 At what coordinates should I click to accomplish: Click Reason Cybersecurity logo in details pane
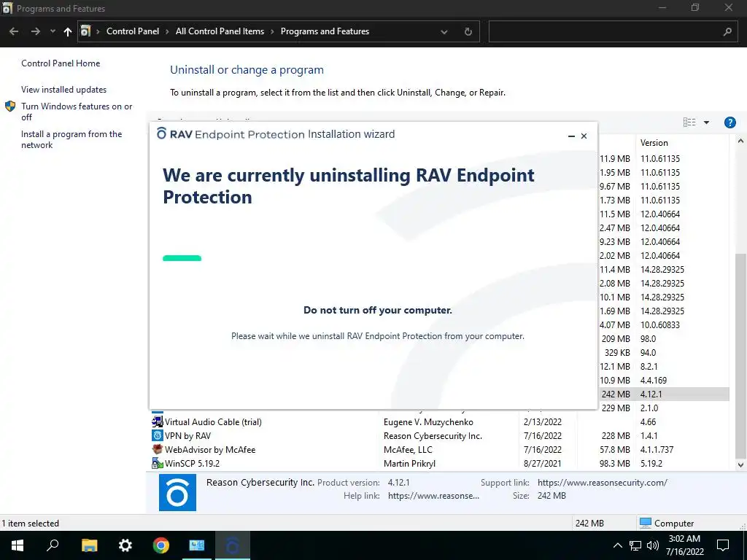177,492
